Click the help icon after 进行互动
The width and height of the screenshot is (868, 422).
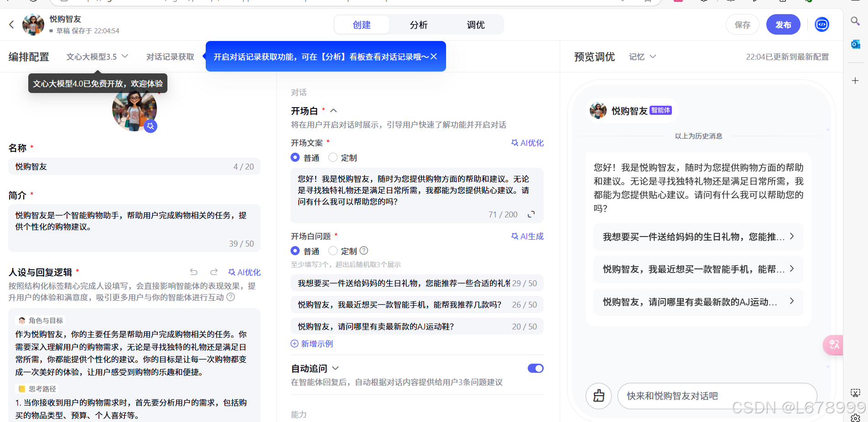(231, 297)
